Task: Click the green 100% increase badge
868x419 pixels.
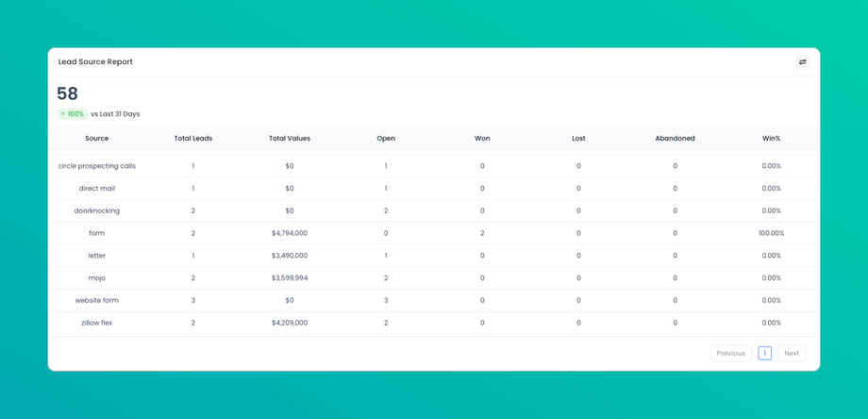Action: click(x=73, y=114)
